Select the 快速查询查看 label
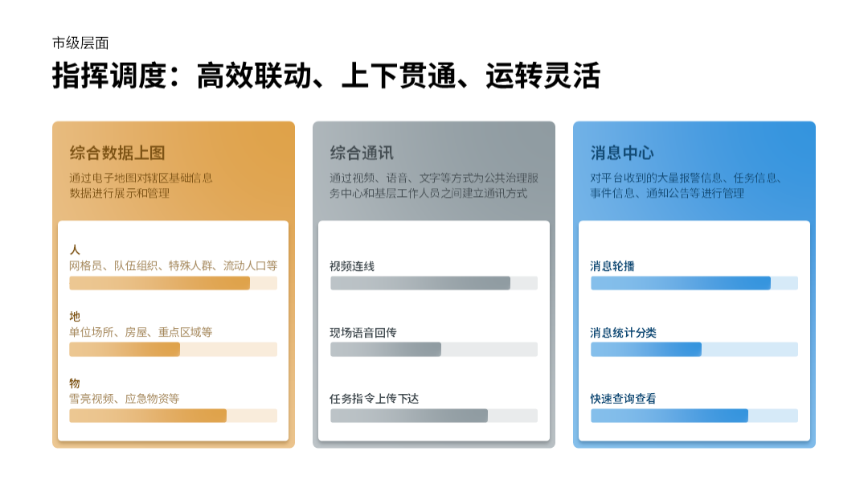Viewport: 868px width, 488px height. tap(624, 399)
